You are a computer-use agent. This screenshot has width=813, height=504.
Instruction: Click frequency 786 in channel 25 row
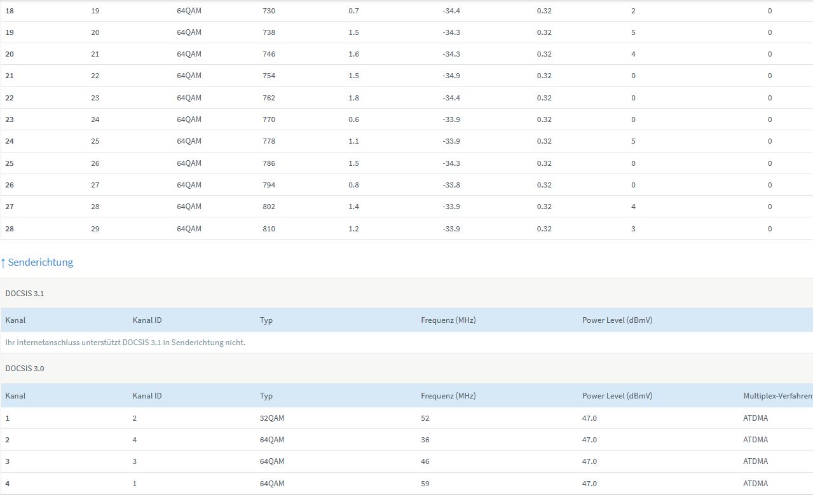click(x=269, y=163)
